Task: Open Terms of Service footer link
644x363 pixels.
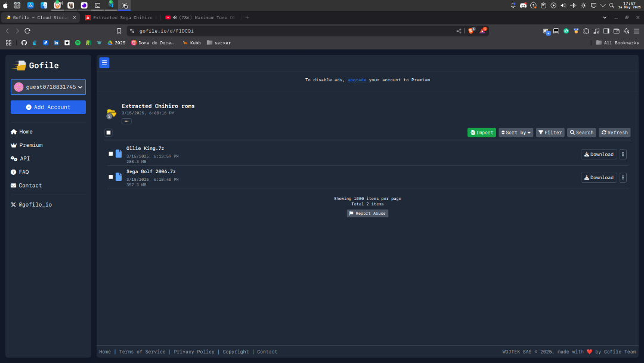Action: 142,352
